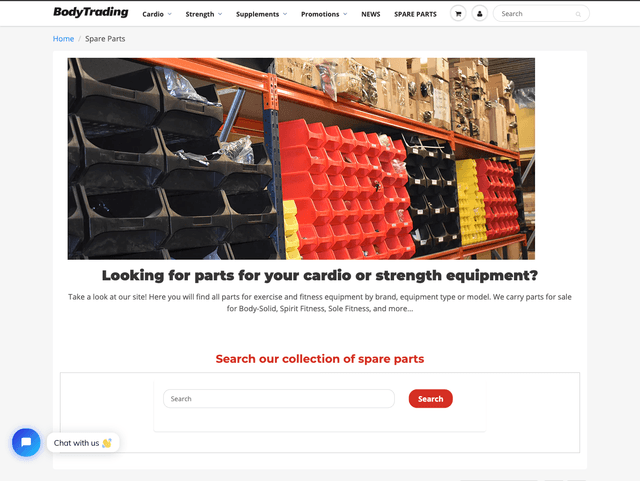The image size is (640, 481).
Task: Expand the Supplements dropdown menu
Action: point(261,14)
